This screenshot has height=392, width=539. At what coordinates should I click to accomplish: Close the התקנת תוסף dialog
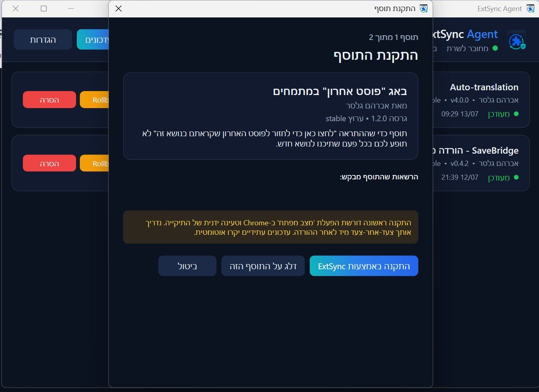[118, 8]
